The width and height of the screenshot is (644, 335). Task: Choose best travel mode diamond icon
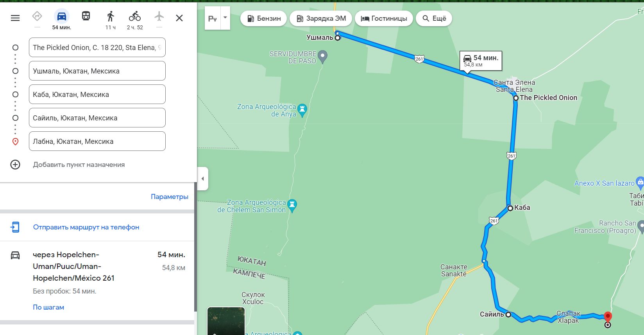[x=37, y=16]
